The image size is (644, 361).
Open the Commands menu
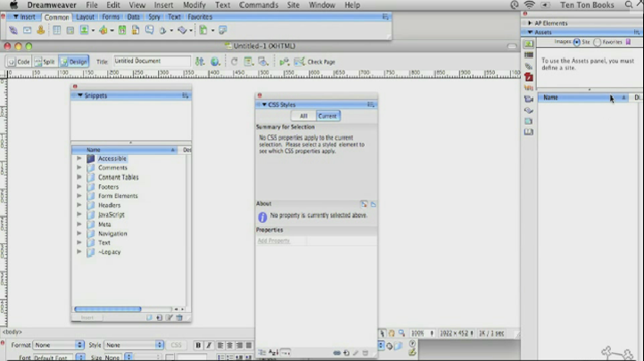click(259, 5)
